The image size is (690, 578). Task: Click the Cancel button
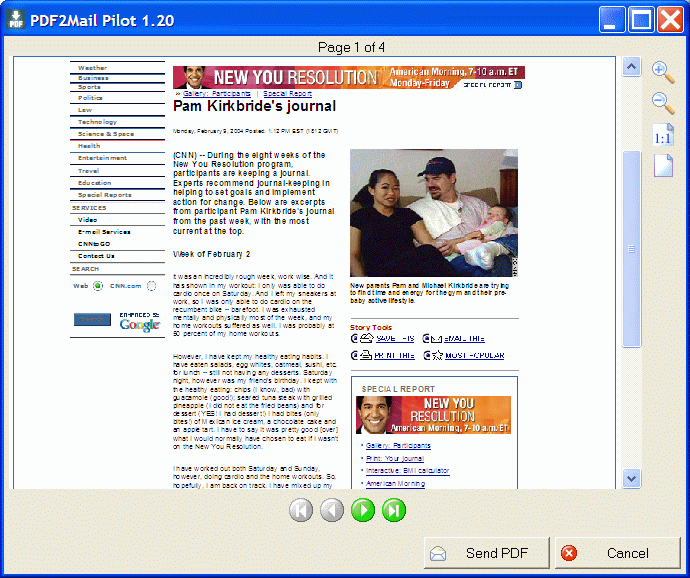[617, 553]
